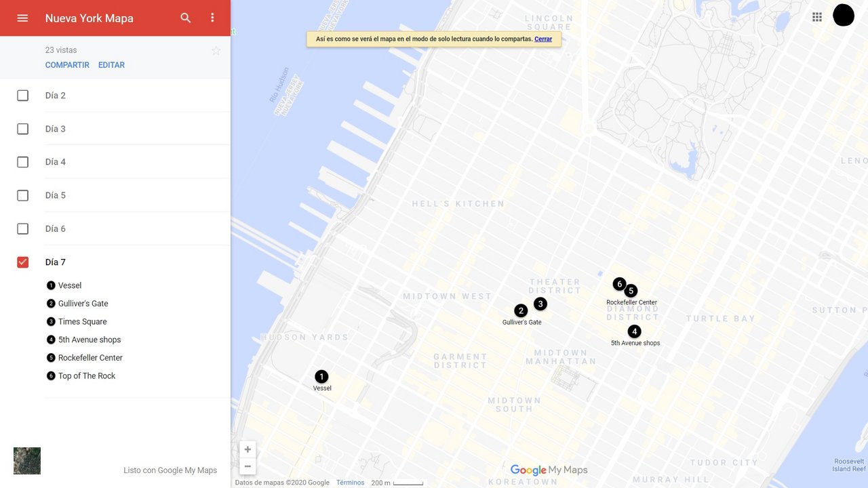Image resolution: width=868 pixels, height=488 pixels.
Task: Click the 5th Avenue shops map label
Action: tap(635, 343)
